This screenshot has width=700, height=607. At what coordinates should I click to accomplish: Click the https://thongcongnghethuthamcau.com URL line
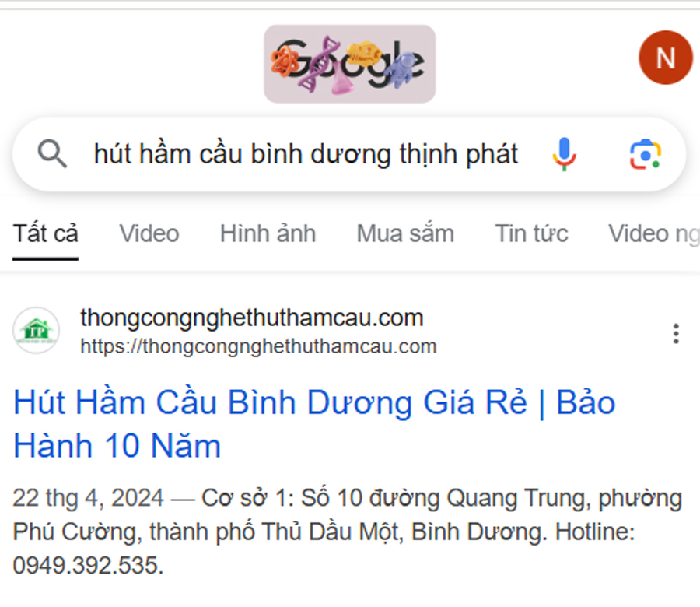(258, 346)
